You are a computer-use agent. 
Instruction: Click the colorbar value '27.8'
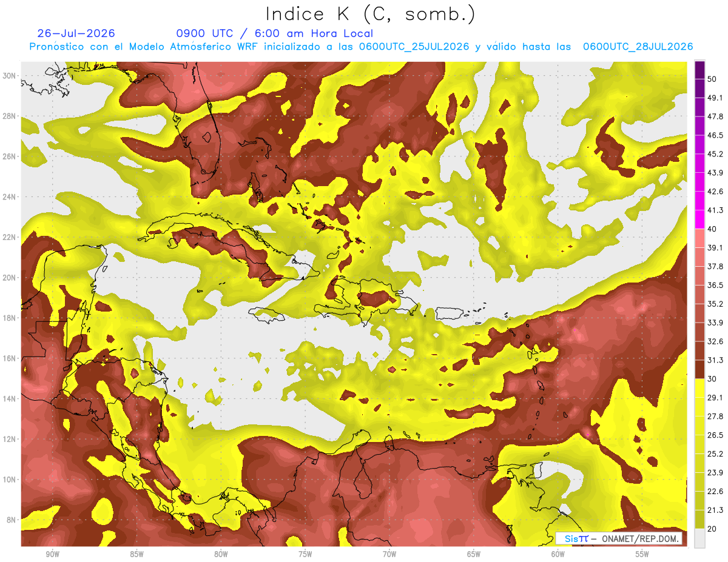pyautogui.click(x=715, y=416)
